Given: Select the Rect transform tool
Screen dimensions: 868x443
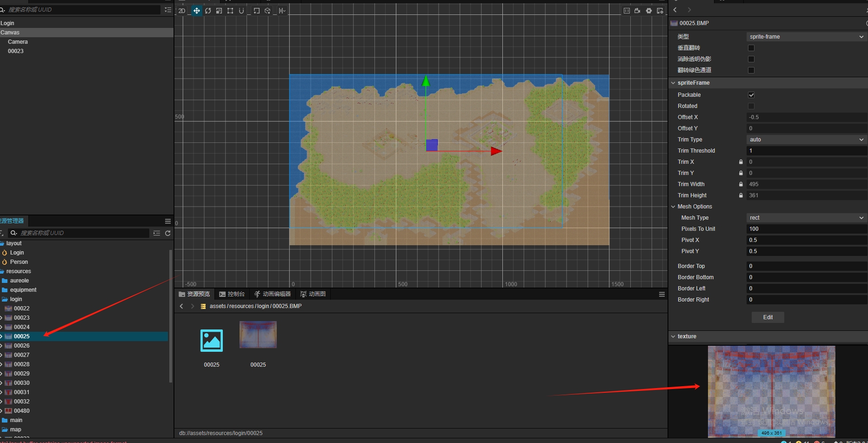Looking at the screenshot, I should tap(230, 11).
